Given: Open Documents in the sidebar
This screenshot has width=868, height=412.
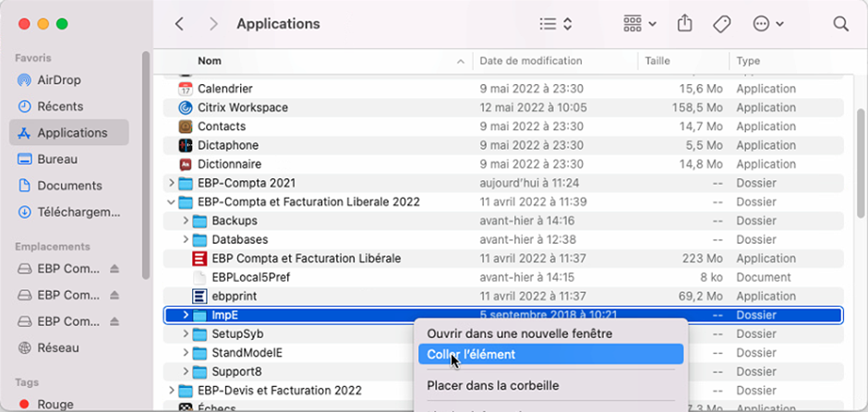Looking at the screenshot, I should tap(69, 186).
